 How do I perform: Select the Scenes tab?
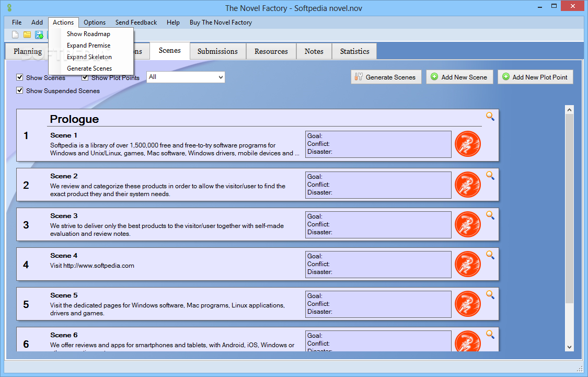coord(169,51)
